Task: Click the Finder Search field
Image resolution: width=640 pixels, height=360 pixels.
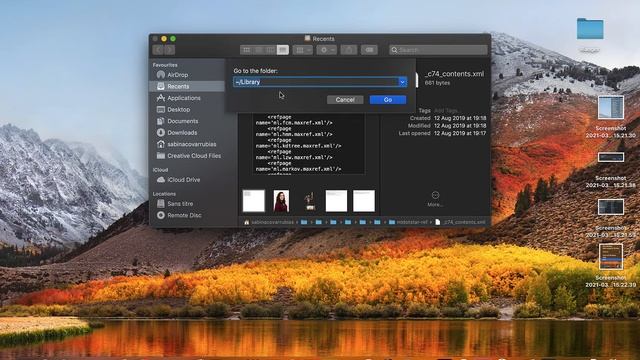Action: 438,50
